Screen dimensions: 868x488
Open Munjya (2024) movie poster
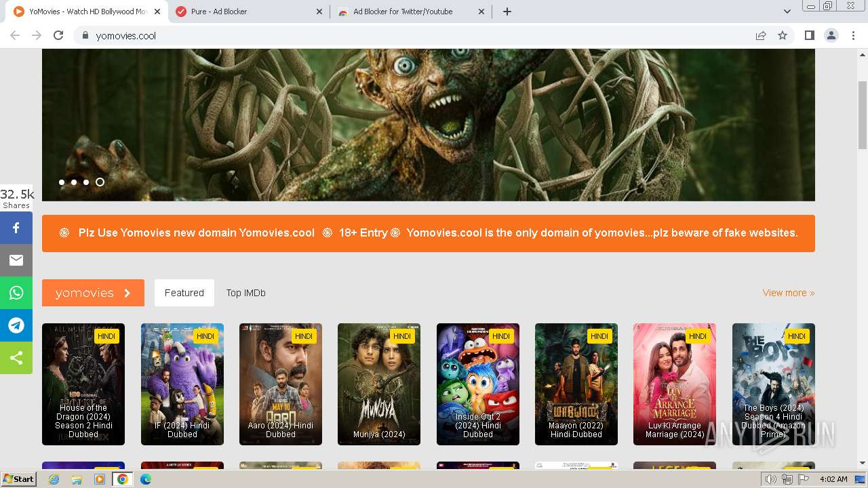(x=379, y=384)
